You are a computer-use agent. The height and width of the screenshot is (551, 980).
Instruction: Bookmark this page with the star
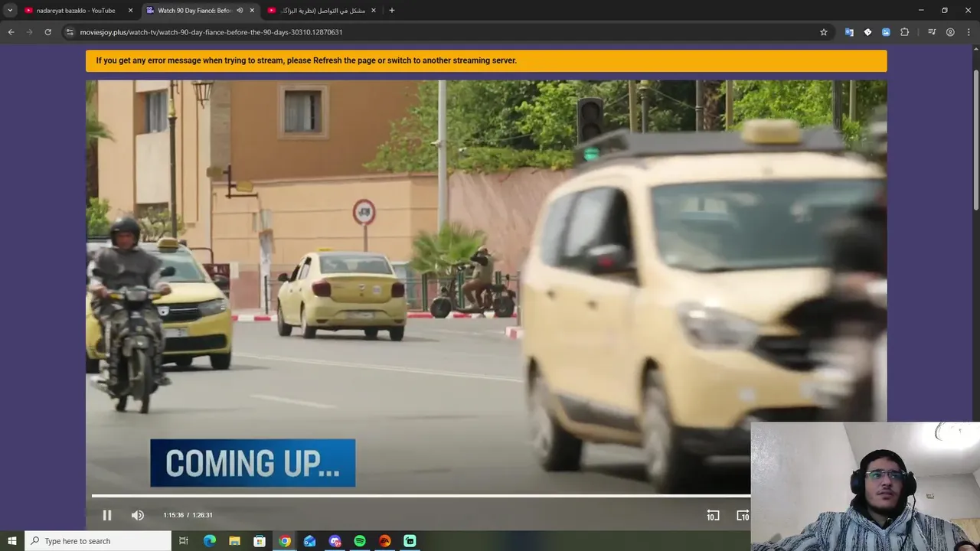[824, 32]
